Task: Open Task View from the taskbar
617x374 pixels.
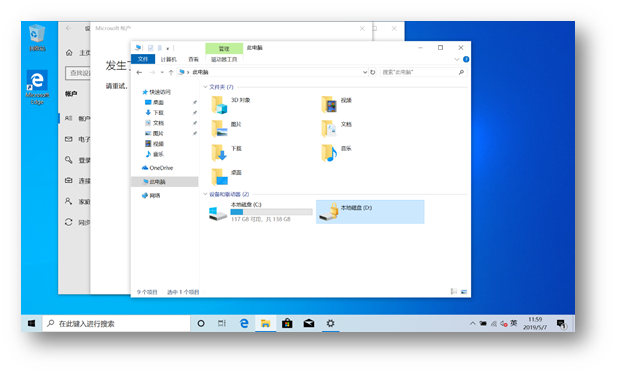Action: coord(222,324)
